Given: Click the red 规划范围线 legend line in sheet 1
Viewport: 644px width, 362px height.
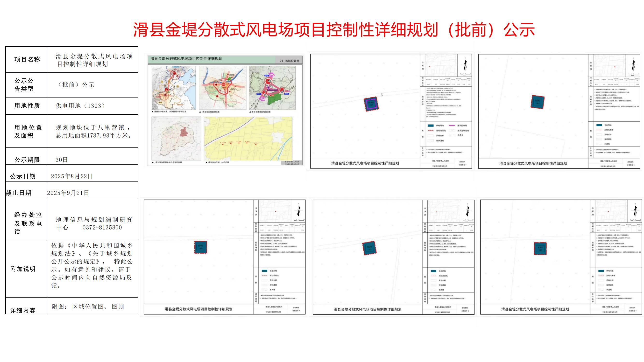Looking at the screenshot, I should pyautogui.click(x=431, y=131).
